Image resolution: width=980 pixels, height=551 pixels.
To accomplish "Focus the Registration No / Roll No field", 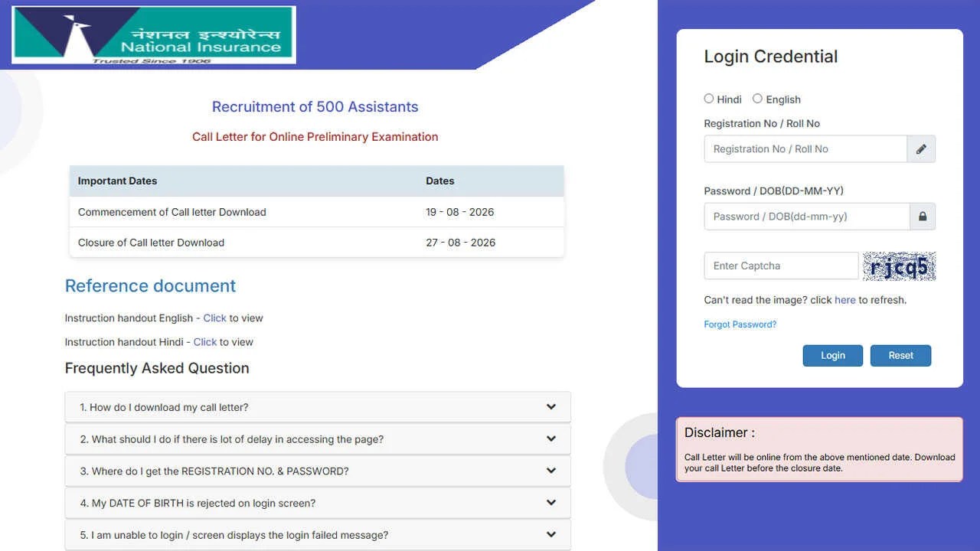I will (805, 149).
